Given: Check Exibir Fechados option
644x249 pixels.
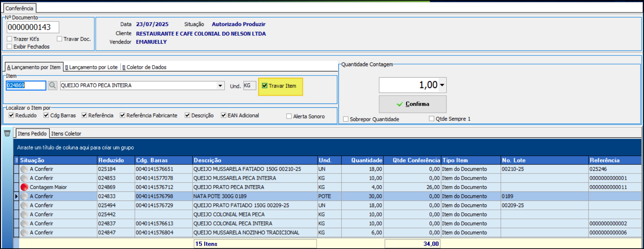Looking at the screenshot, I should pyautogui.click(x=10, y=46).
